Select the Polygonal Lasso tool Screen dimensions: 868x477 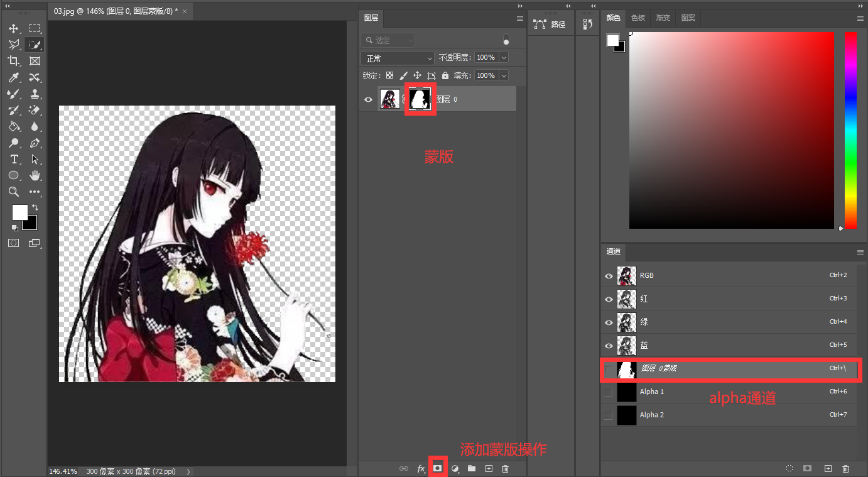click(14, 45)
